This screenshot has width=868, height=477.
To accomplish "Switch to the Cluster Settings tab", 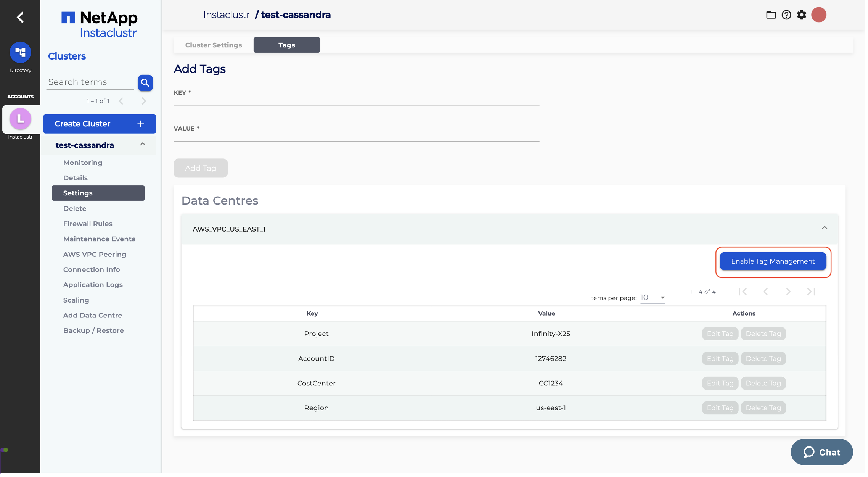I will pos(214,45).
